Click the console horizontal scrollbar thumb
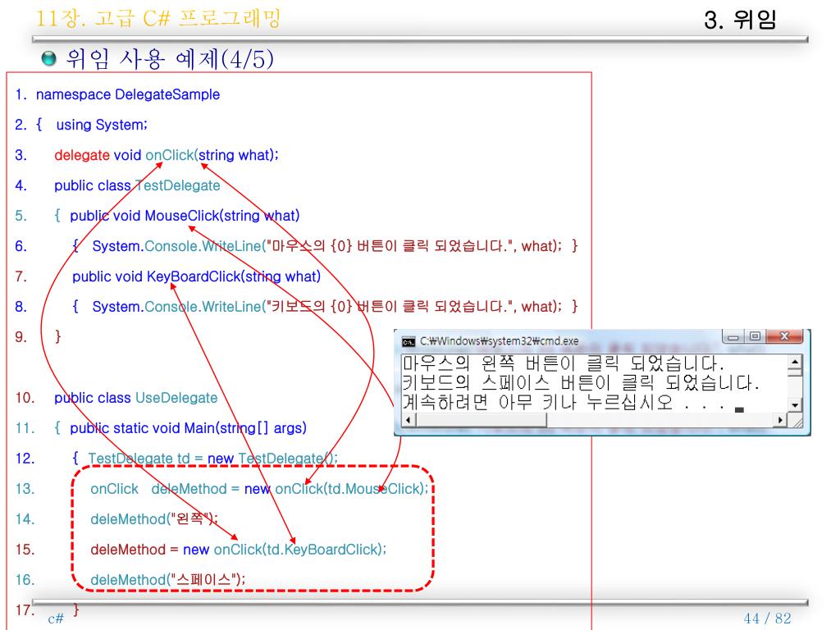The height and width of the screenshot is (630, 840). point(481,420)
